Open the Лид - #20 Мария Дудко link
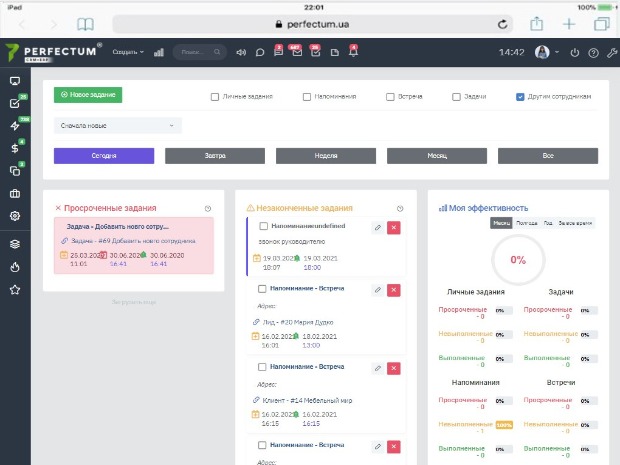The width and height of the screenshot is (620, 465). pos(298,322)
